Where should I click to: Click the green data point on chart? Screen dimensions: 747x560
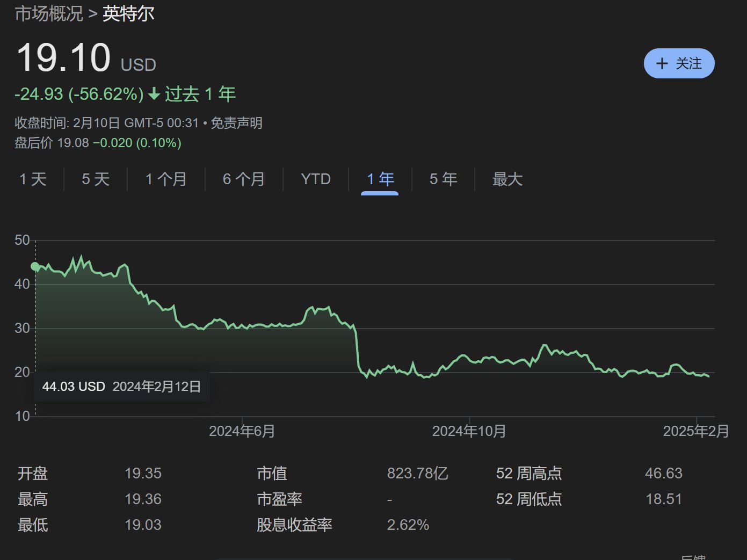pyautogui.click(x=35, y=266)
